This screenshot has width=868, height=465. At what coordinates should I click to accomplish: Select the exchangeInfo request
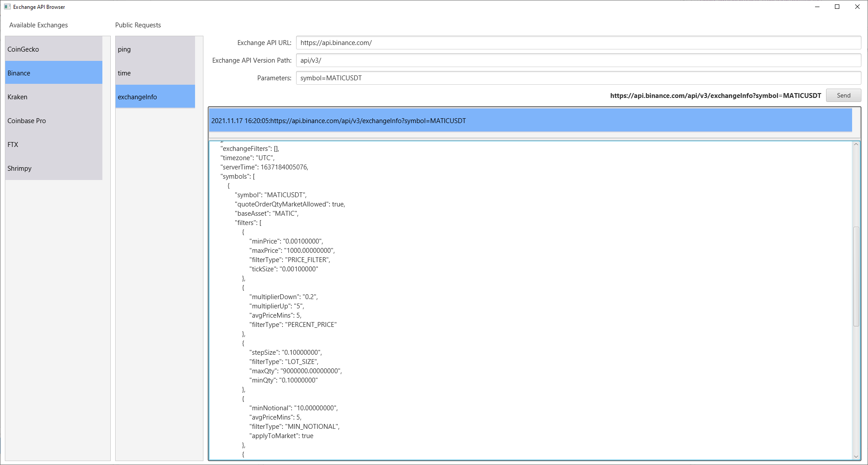tap(155, 97)
